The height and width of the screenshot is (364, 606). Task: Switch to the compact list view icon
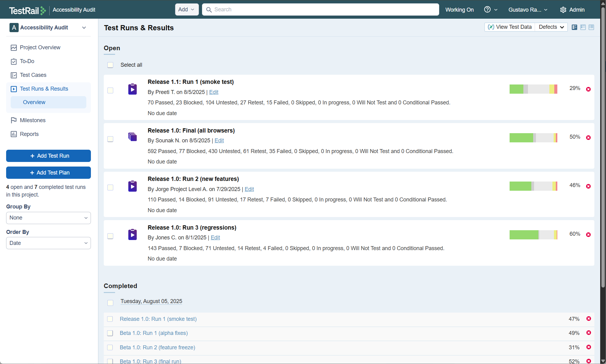click(591, 27)
